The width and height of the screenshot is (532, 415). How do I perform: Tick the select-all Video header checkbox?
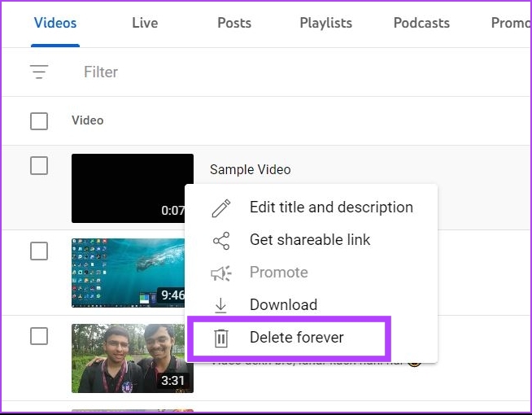point(39,121)
